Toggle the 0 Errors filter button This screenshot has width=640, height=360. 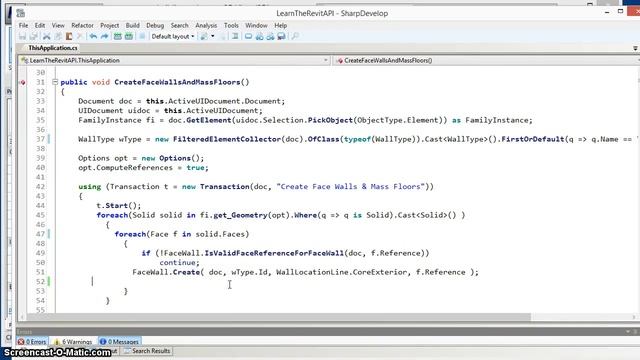32,342
